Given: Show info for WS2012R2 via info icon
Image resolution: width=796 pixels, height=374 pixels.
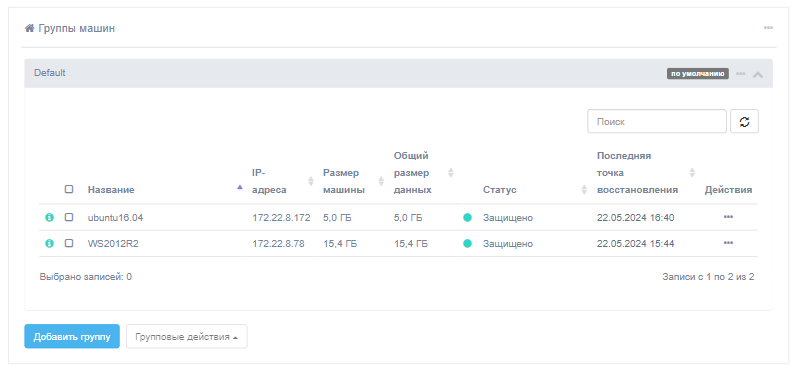Looking at the screenshot, I should (49, 244).
